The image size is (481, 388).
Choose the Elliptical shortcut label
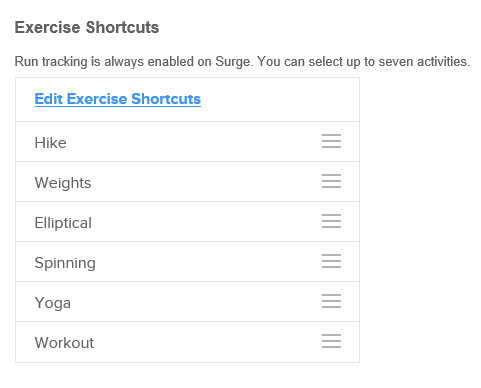pyautogui.click(x=63, y=223)
